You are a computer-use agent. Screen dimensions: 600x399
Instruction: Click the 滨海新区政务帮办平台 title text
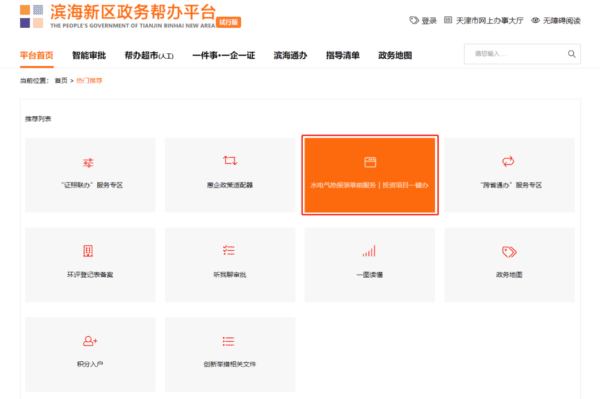[x=133, y=12]
